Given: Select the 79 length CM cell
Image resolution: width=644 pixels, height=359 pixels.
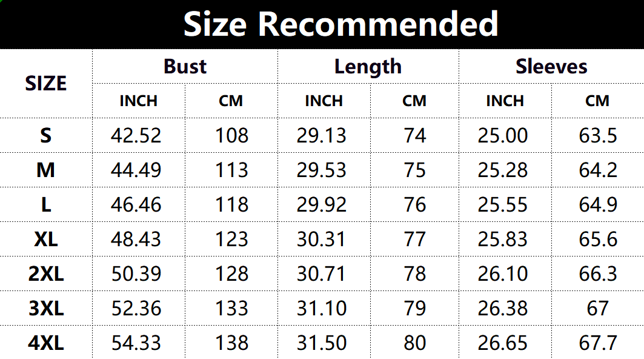Looking at the screenshot, I should pos(415,308).
